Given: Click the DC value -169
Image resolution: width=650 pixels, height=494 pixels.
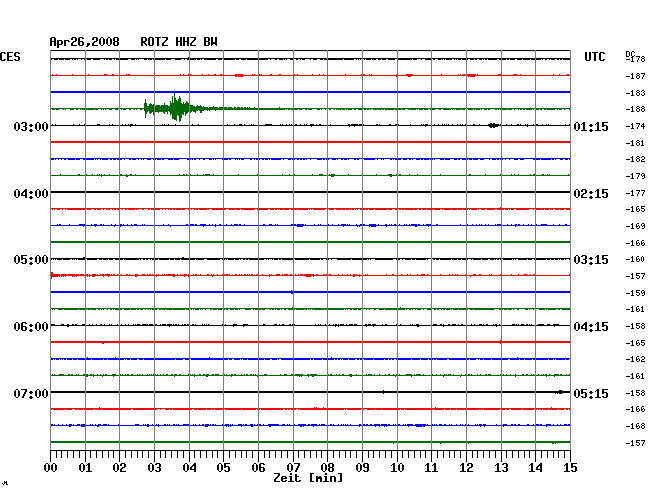Looking at the screenshot, I should click(x=635, y=226).
